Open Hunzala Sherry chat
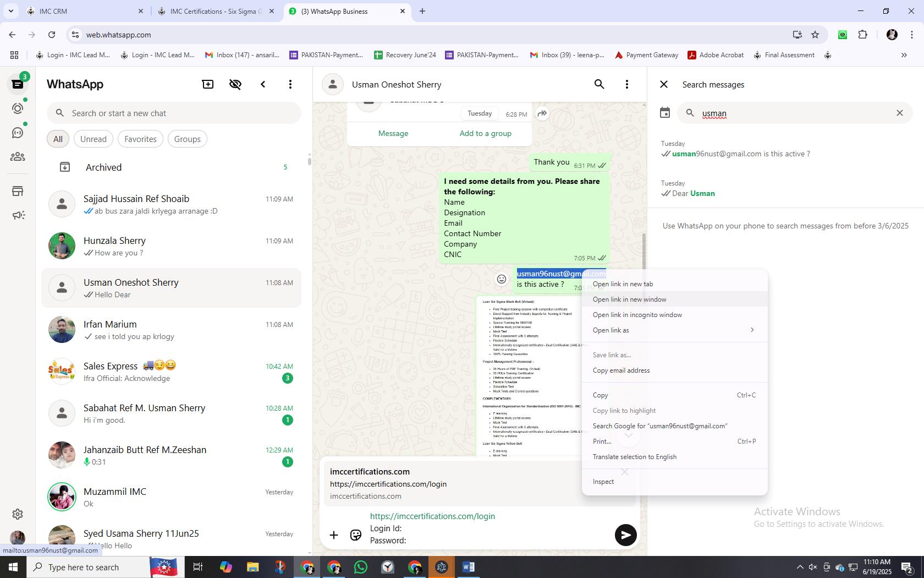 (172, 246)
